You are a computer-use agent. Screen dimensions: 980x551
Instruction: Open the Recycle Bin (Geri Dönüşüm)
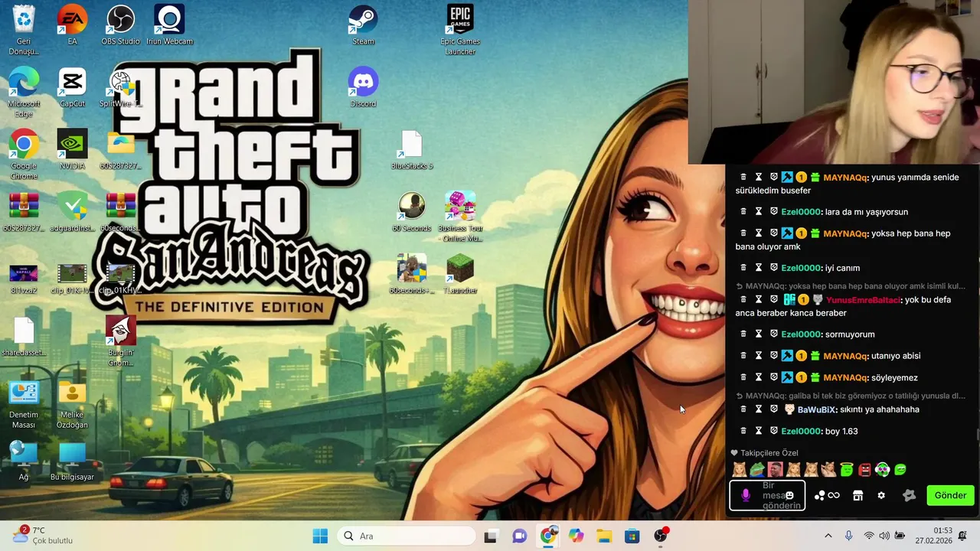point(24,30)
